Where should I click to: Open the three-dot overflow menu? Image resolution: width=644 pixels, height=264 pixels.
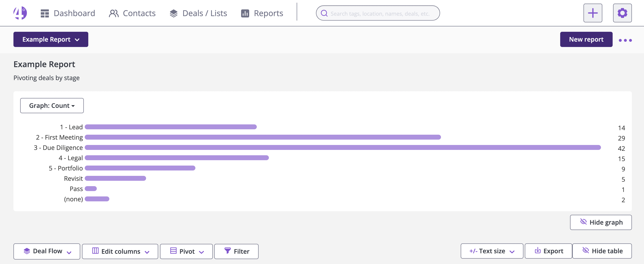(x=625, y=40)
